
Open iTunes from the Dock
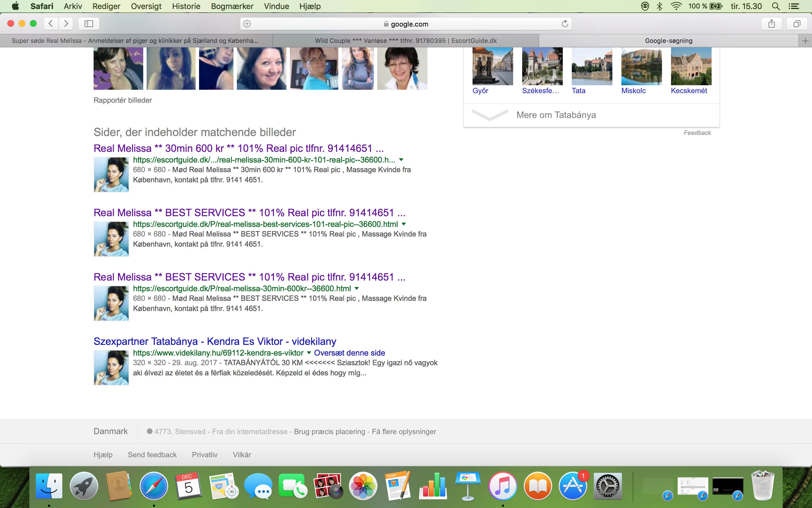point(503,486)
